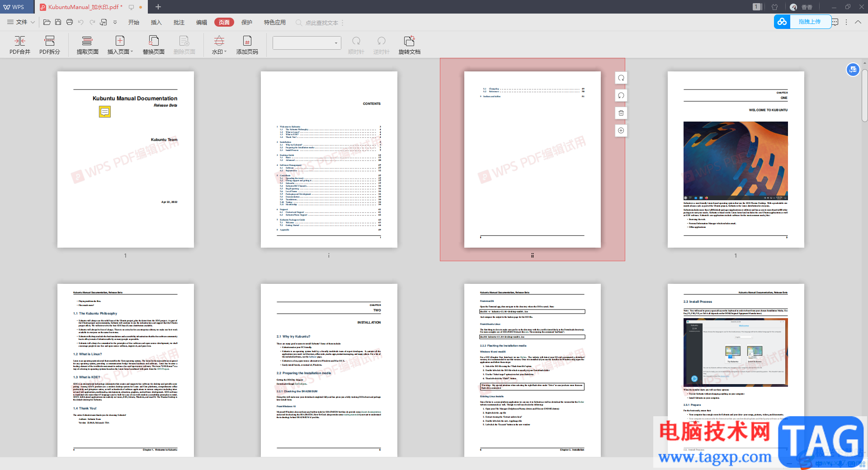Select the Flashing the installation media page thumbnail
This screenshot has height=470, width=868.
(533, 370)
